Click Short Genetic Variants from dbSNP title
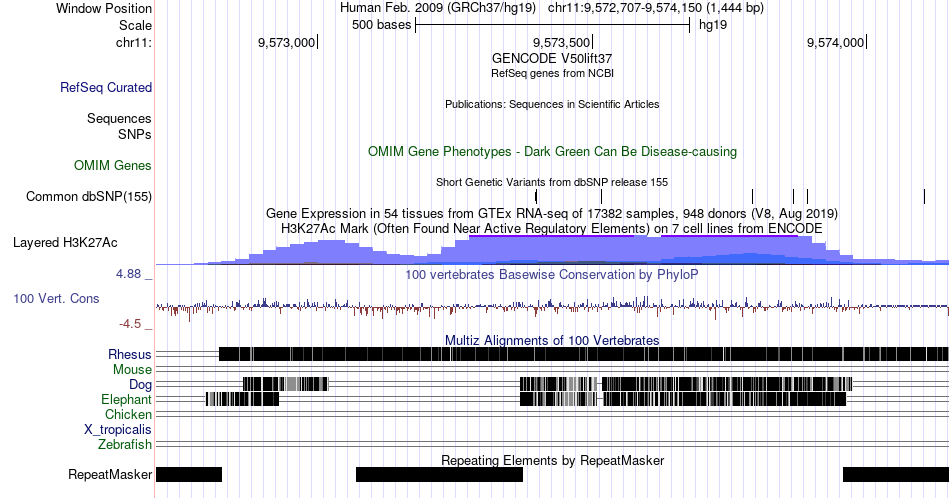 (x=552, y=182)
